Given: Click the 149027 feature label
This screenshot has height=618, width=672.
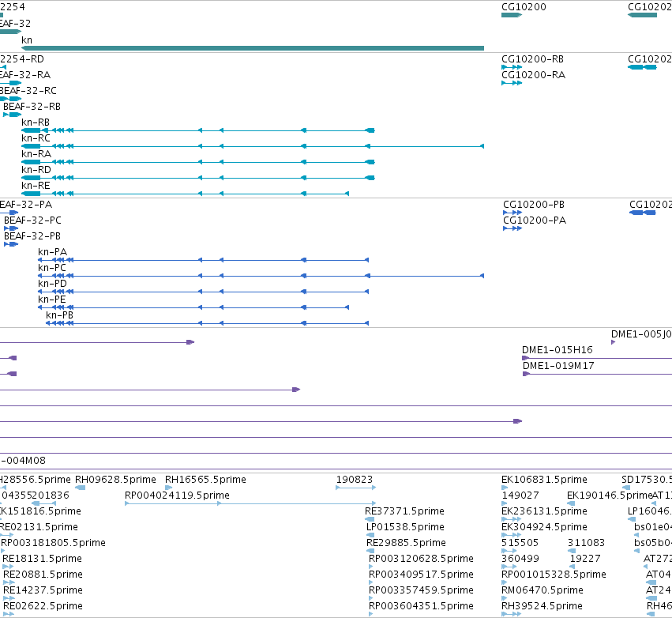Looking at the screenshot, I should pyautogui.click(x=520, y=496).
